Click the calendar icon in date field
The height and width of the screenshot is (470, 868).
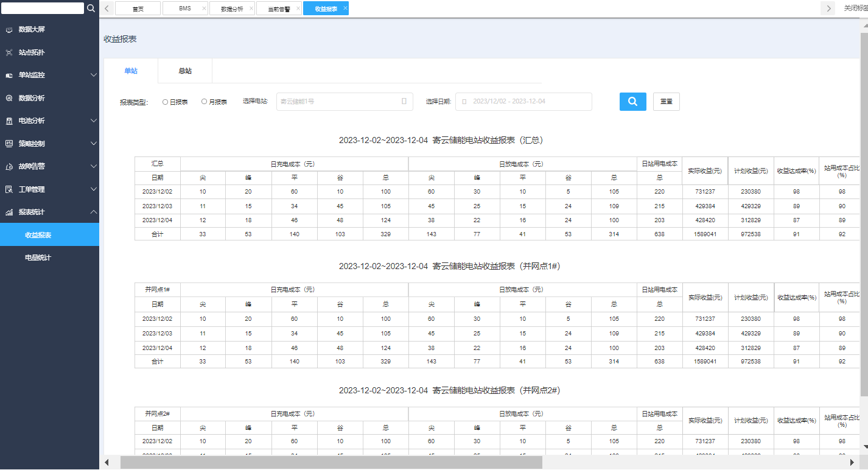coord(464,102)
